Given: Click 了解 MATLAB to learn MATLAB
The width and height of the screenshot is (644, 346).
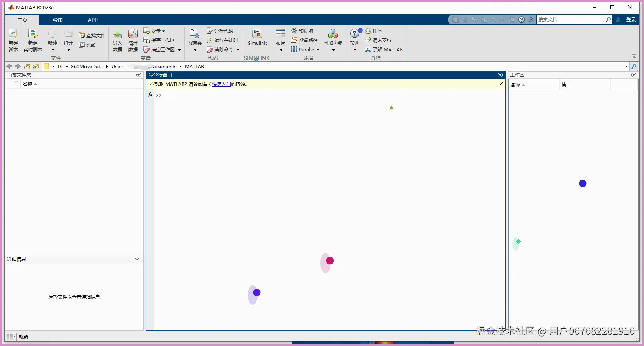Looking at the screenshot, I should tap(384, 49).
